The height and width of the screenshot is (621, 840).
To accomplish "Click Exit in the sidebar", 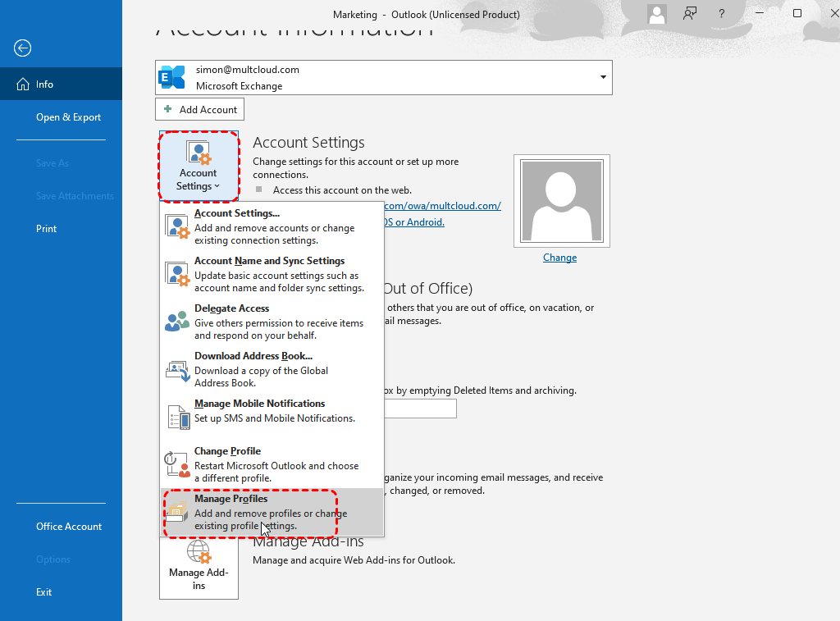I will (x=44, y=592).
